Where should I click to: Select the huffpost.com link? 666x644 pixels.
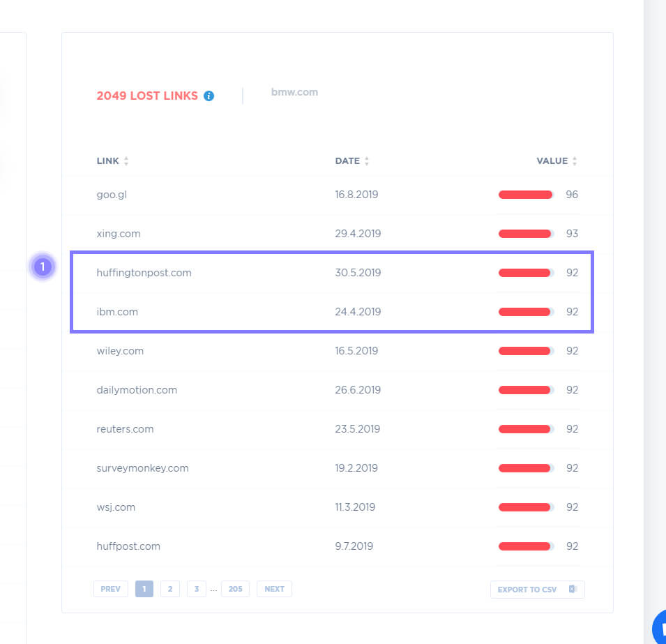click(128, 546)
